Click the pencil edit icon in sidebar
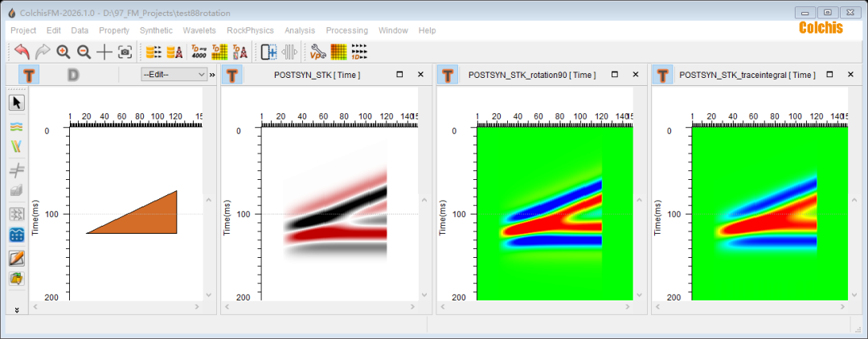This screenshot has width=868, height=339. pos(17,258)
